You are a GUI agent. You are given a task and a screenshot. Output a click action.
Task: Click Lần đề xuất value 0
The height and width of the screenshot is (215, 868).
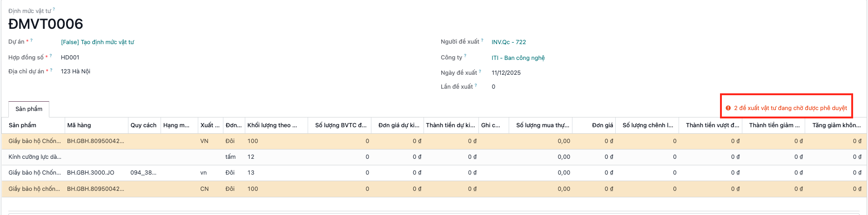tap(493, 87)
